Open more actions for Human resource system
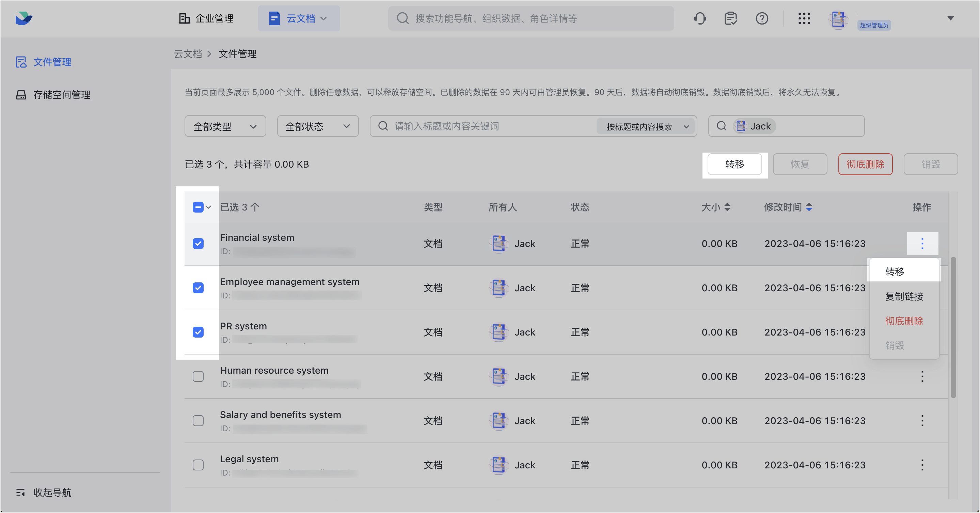 point(922,376)
